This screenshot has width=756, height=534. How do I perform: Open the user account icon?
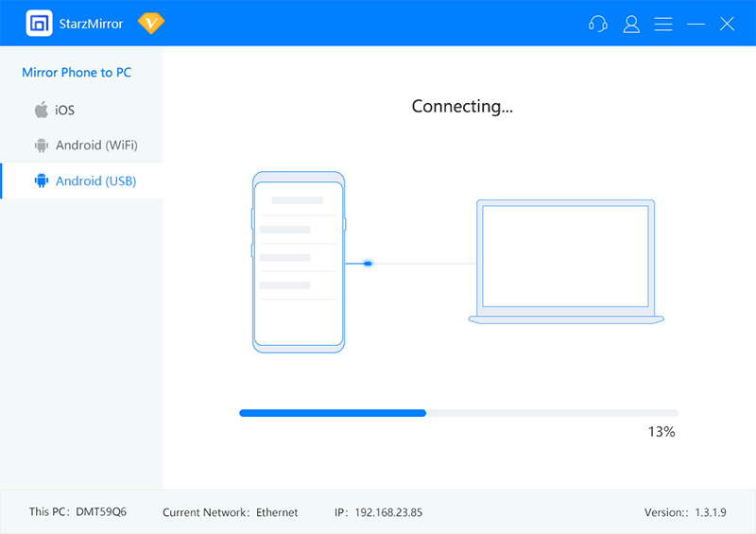pos(631,24)
